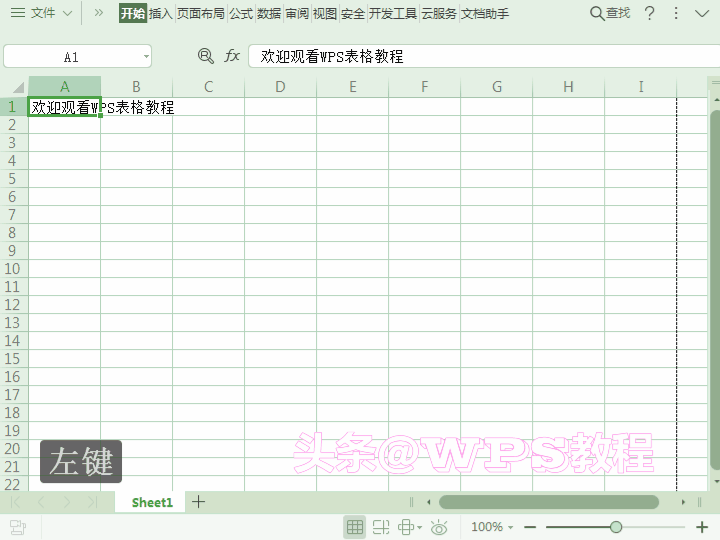Click horizontal scrollbar left arrow
The image size is (720, 540).
[x=428, y=502]
